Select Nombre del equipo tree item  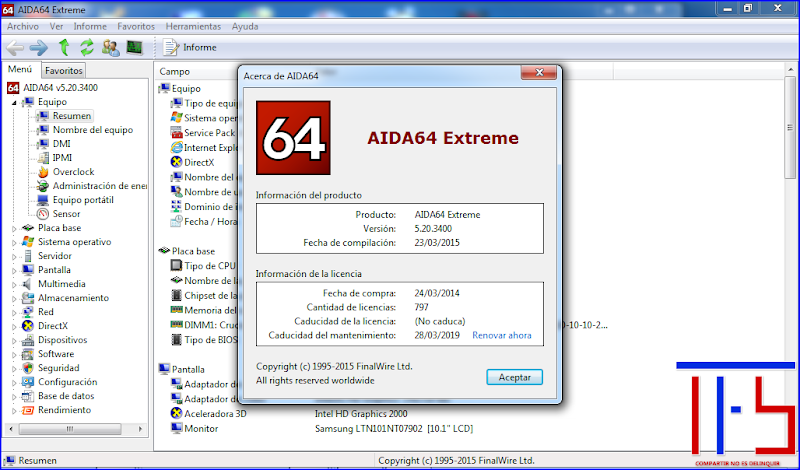tap(92, 130)
